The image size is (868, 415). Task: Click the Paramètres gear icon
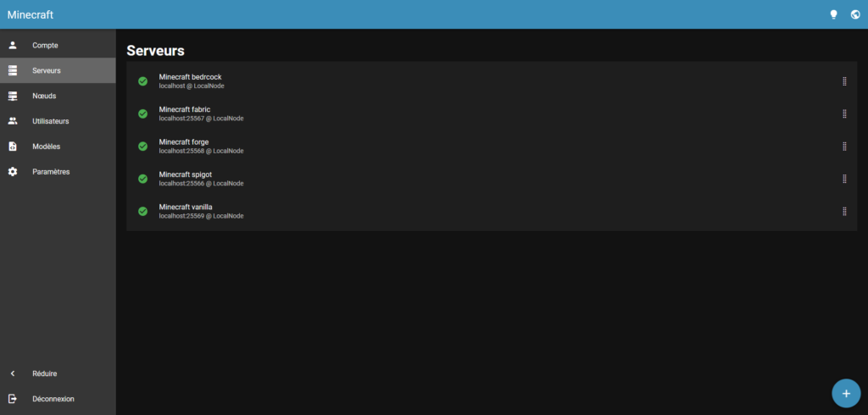coord(13,172)
